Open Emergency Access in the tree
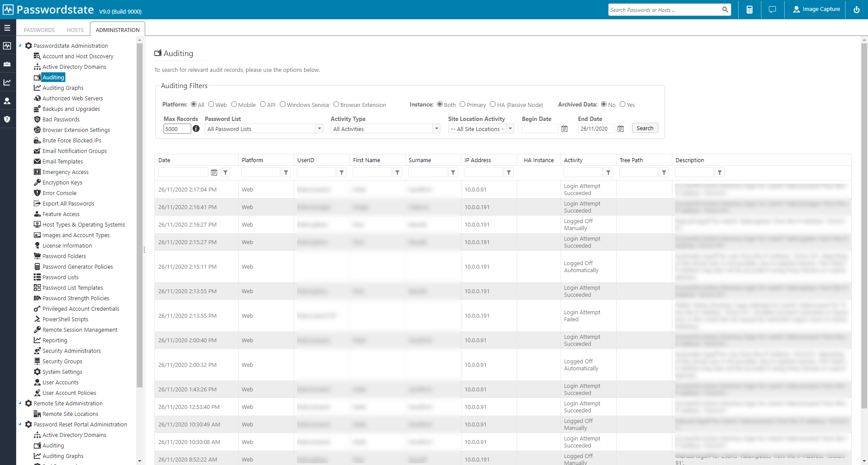Image resolution: width=868 pixels, height=465 pixels. (x=65, y=172)
